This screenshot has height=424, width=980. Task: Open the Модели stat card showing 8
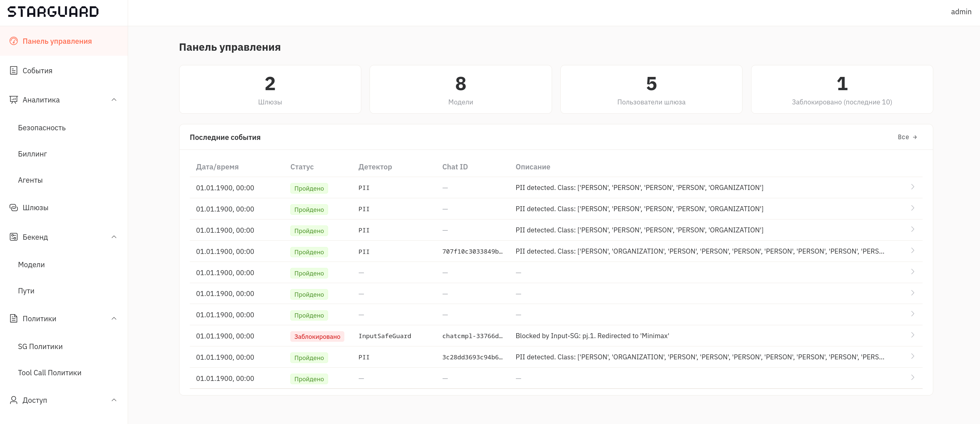tap(461, 90)
